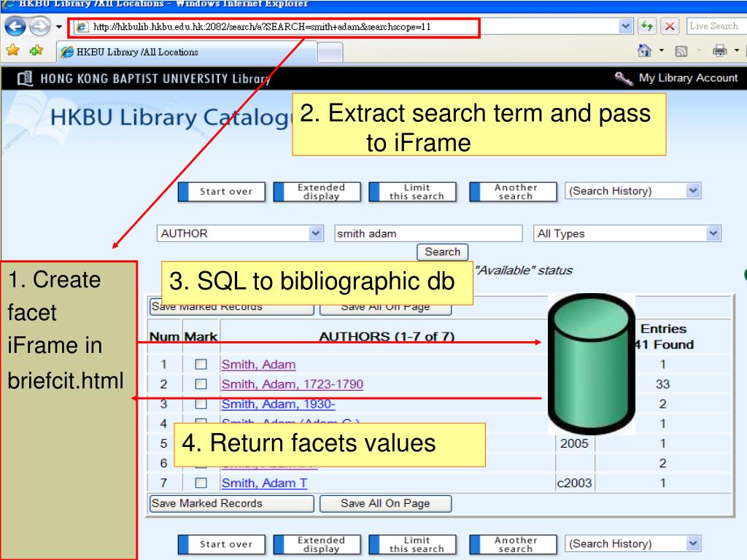Open the All Types dropdown
The width and height of the screenshot is (747, 560).
coord(627,233)
